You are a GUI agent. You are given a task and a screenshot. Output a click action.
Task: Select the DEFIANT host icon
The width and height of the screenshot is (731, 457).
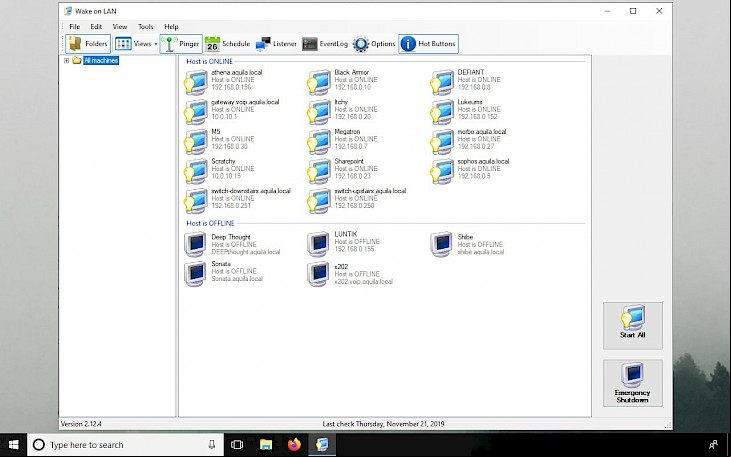click(x=441, y=83)
